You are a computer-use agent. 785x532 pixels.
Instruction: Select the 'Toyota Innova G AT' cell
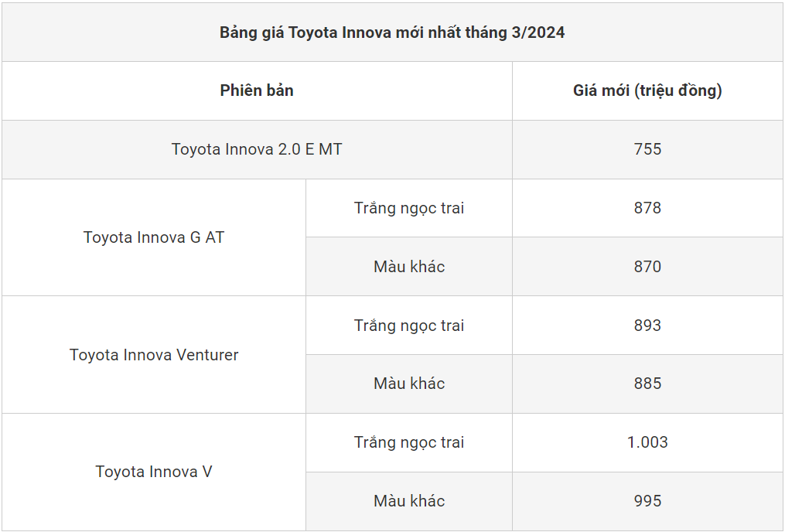coord(154,237)
